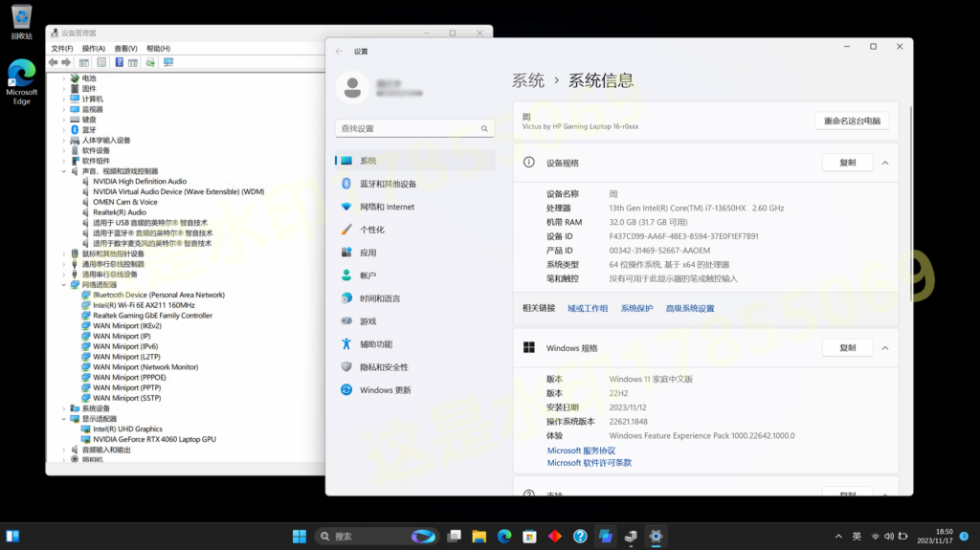This screenshot has width=980, height=550.
Task: Open 查看(V) menu in Device Manager
Action: pos(125,49)
